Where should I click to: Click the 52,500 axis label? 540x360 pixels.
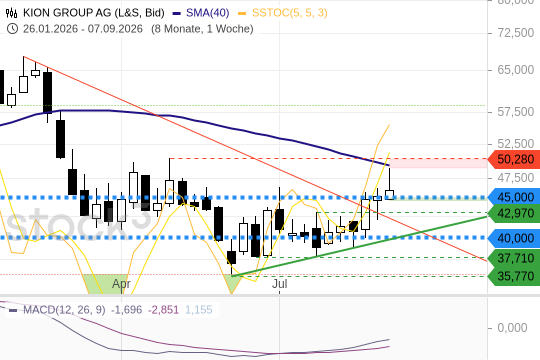[x=516, y=144]
